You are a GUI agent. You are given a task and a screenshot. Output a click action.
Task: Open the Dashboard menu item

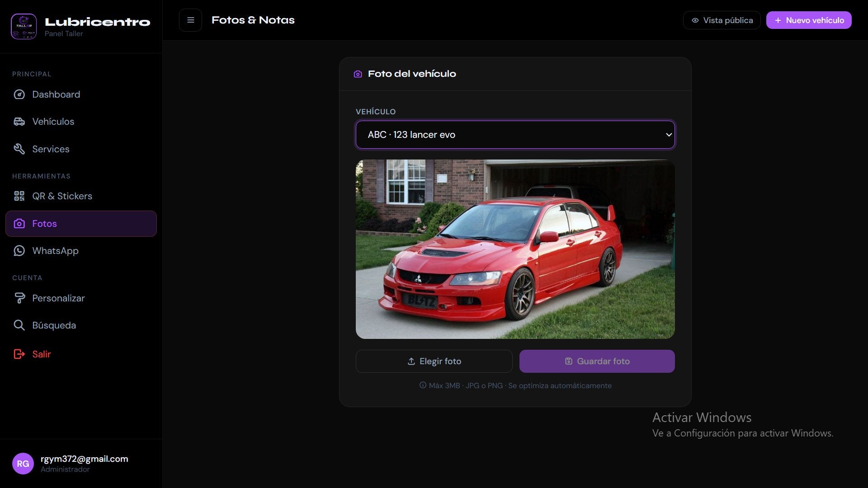(81, 94)
